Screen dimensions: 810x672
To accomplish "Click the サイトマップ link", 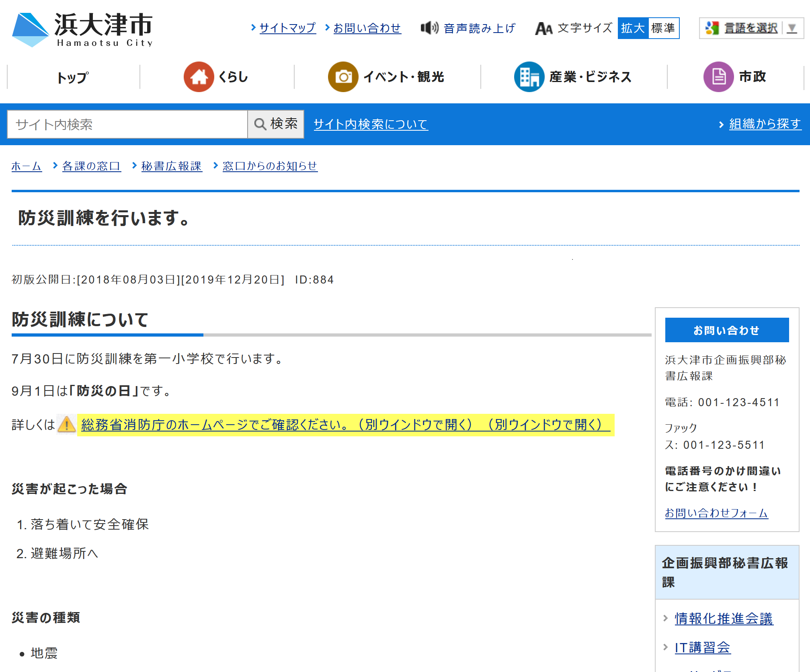I will 287,28.
